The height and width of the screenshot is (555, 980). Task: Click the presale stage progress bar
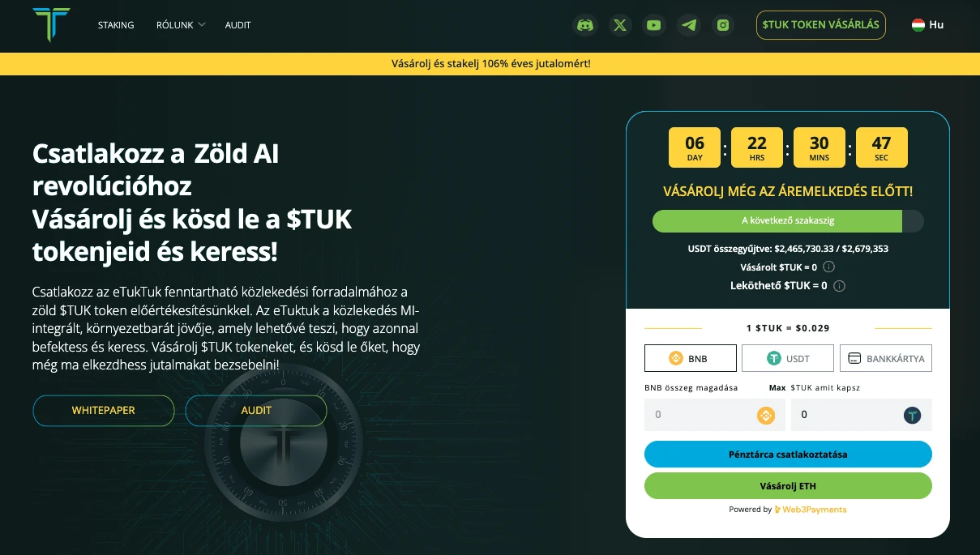click(x=788, y=220)
